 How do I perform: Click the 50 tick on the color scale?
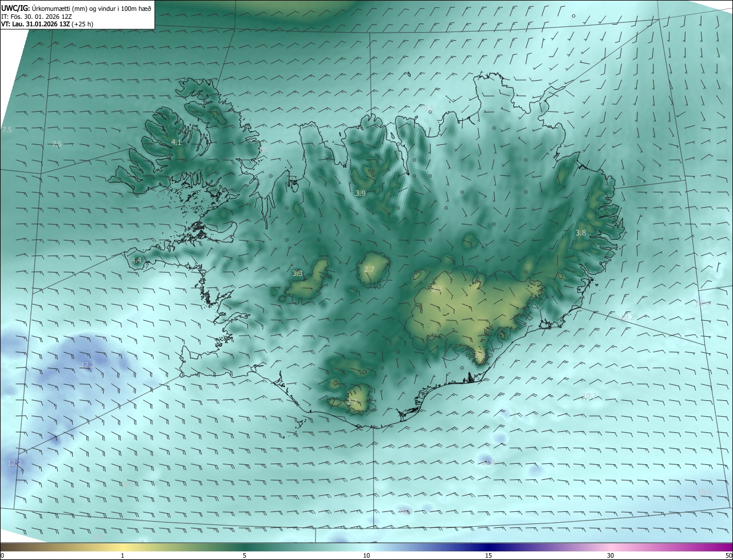click(728, 555)
